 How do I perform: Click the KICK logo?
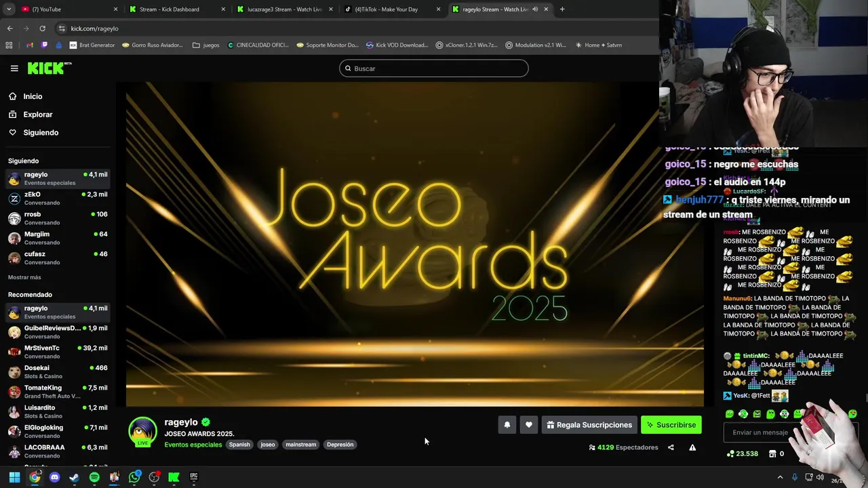49,68
